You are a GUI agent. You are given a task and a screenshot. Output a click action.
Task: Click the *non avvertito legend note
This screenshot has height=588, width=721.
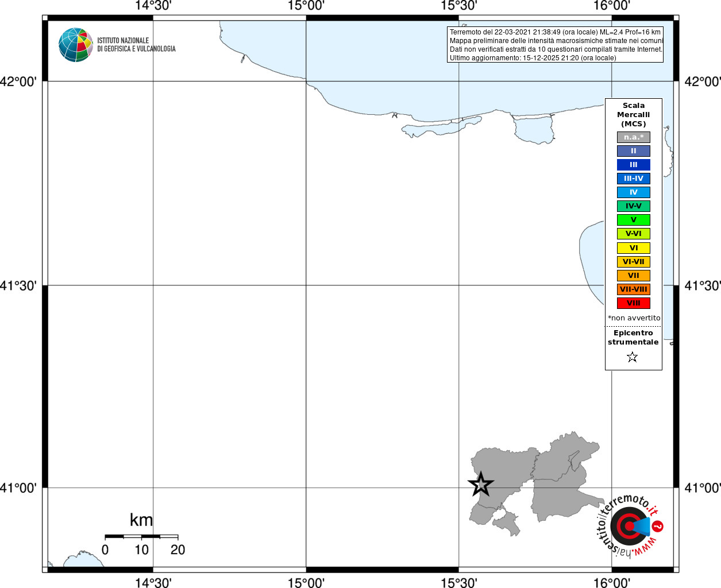click(634, 318)
